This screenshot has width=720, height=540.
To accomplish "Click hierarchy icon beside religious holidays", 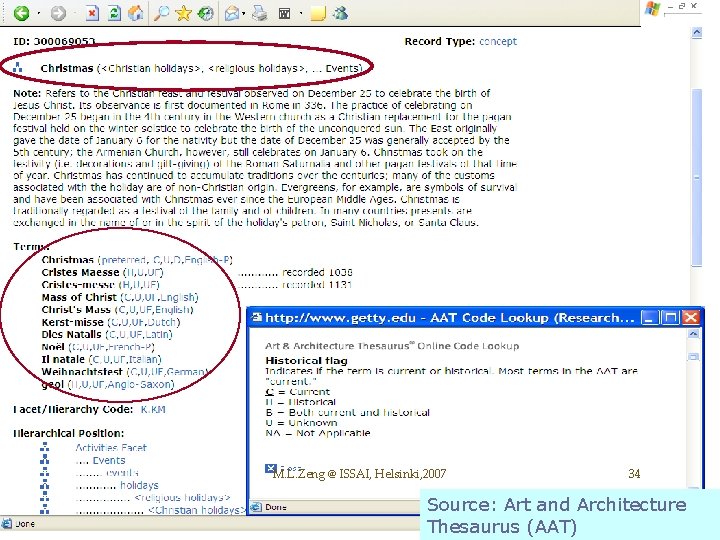I will [45, 497].
